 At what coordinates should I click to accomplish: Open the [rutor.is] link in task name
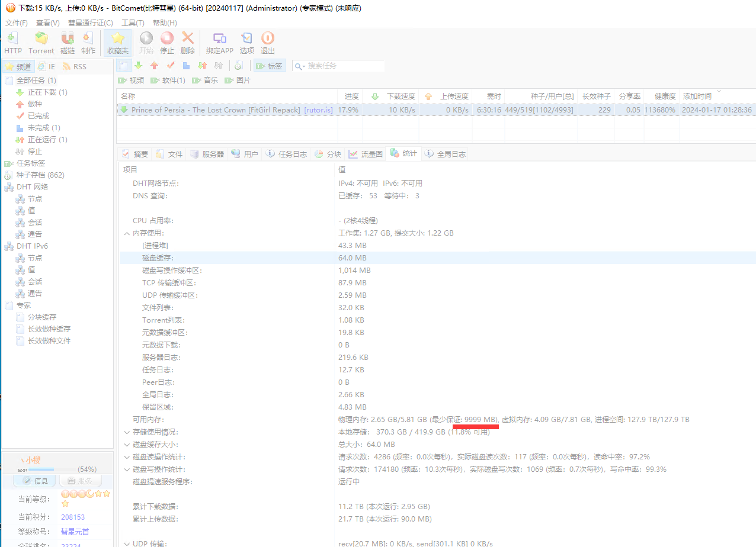point(318,110)
